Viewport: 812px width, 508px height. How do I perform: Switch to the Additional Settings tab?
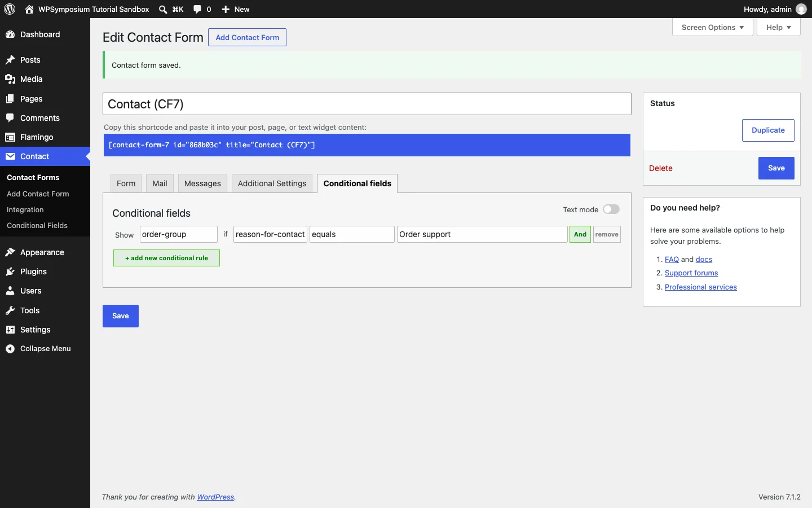tap(272, 183)
